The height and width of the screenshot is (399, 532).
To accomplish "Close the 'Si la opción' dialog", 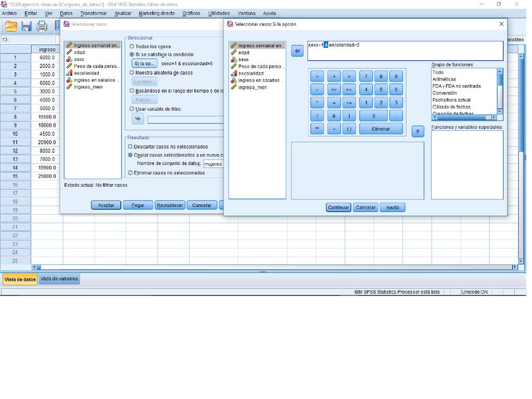I will click(501, 24).
